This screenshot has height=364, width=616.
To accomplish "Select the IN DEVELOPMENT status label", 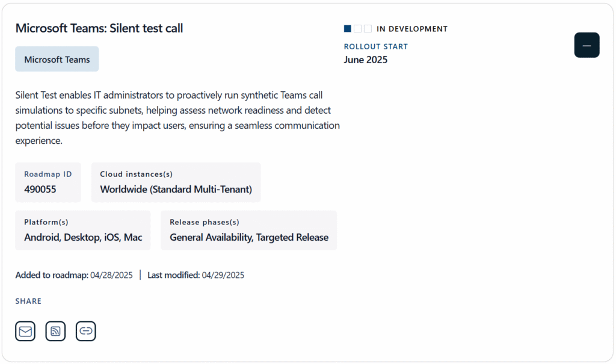I will coord(411,28).
